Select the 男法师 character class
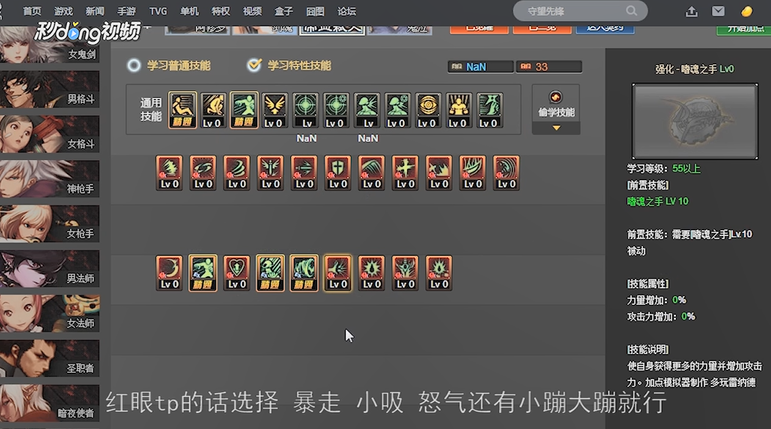The width and height of the screenshot is (771, 429). 49,269
